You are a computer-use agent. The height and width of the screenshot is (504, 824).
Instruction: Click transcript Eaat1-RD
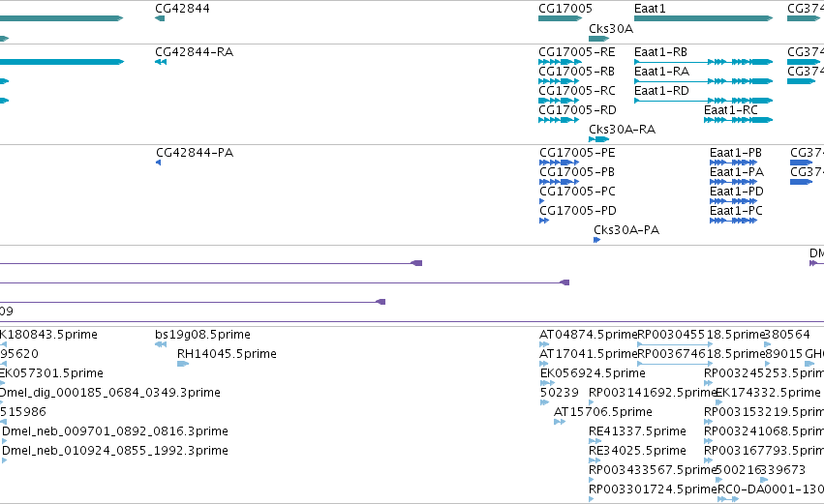[x=661, y=91]
